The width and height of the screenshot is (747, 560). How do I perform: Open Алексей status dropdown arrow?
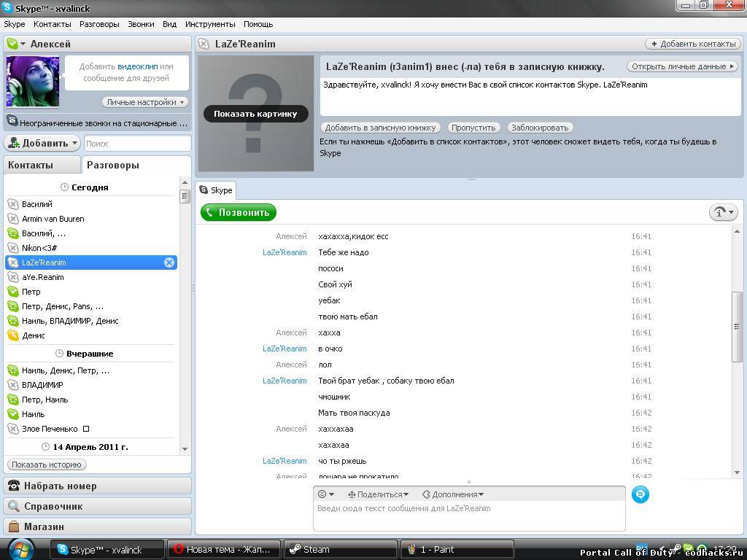pyautogui.click(x=23, y=44)
